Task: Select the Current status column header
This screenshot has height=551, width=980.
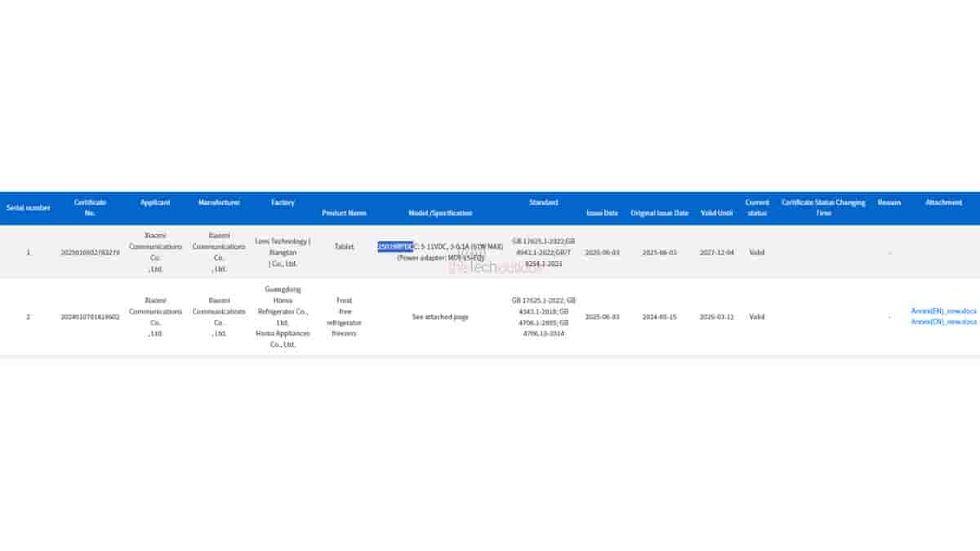Action: point(757,207)
